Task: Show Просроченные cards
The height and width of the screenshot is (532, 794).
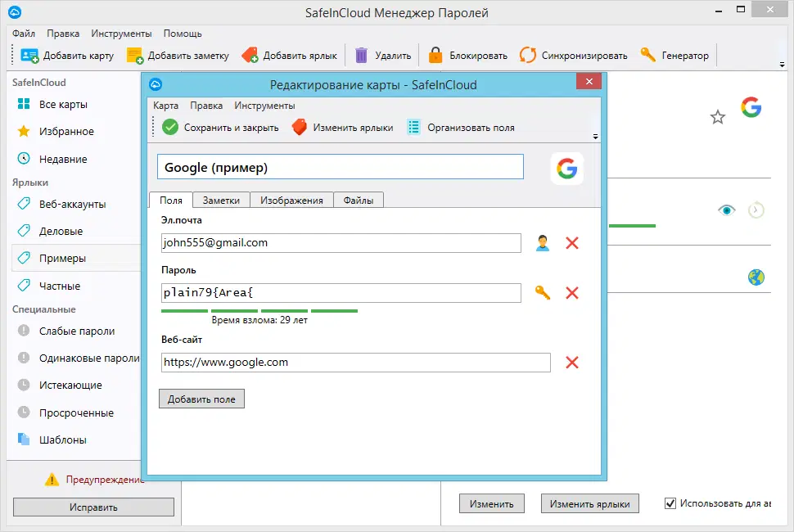Action: (75, 413)
